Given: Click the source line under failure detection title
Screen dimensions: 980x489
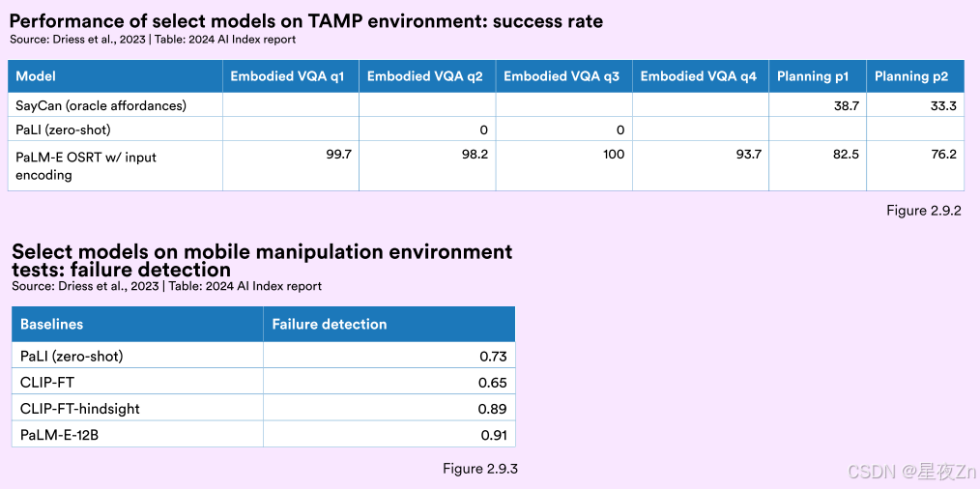Looking at the screenshot, I should click(x=167, y=286).
